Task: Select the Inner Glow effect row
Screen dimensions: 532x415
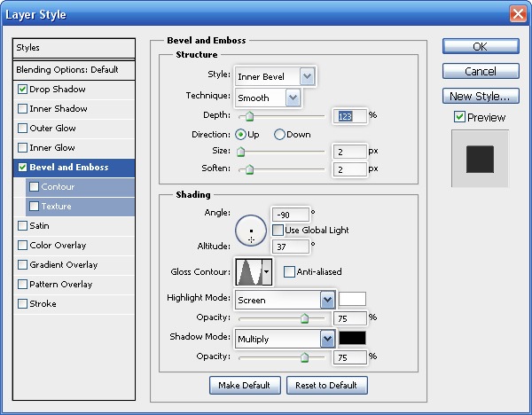Action: click(74, 148)
